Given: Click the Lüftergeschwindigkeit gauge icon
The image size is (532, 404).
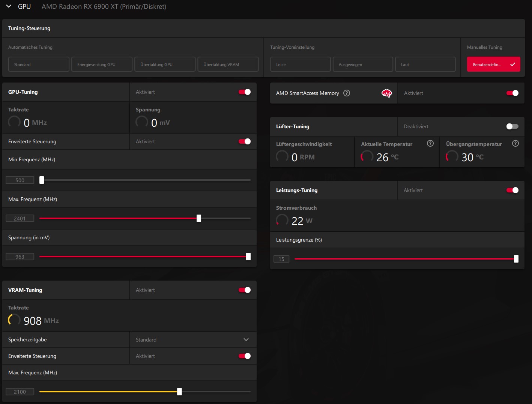Looking at the screenshot, I should coord(282,157).
